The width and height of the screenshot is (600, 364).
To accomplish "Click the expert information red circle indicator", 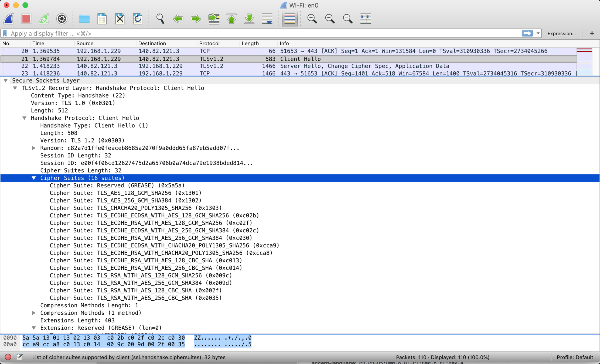I will point(8,357).
